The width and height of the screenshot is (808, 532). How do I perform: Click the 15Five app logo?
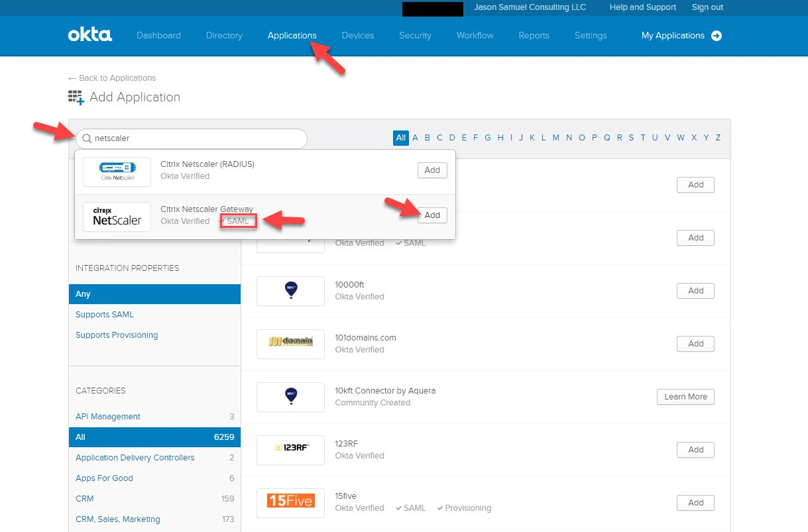click(290, 502)
